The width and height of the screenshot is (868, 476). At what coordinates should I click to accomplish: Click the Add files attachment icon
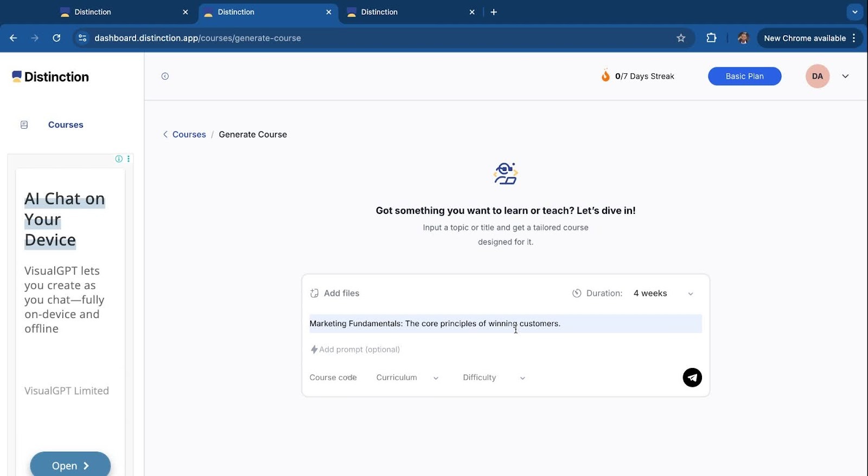click(314, 293)
